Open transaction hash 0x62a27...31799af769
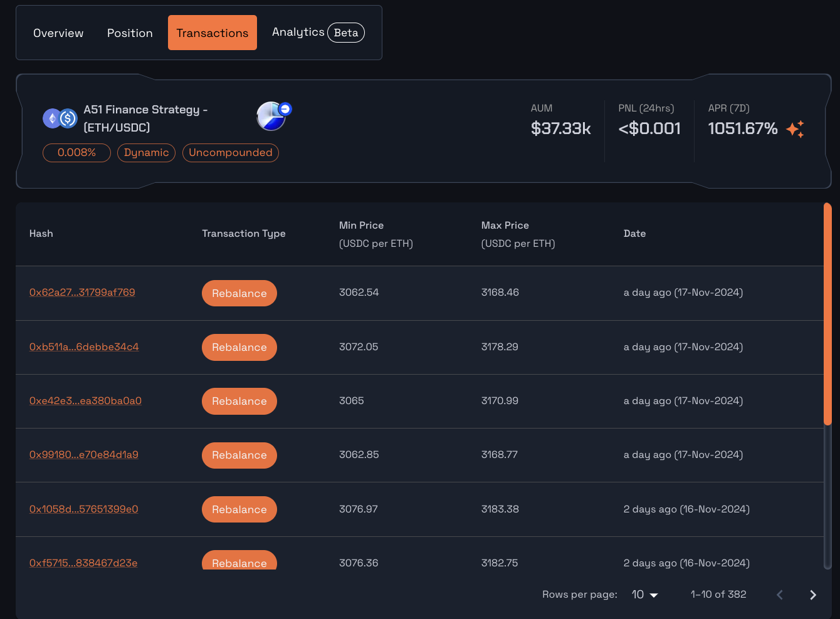Image resolution: width=840 pixels, height=619 pixels. coord(82,293)
